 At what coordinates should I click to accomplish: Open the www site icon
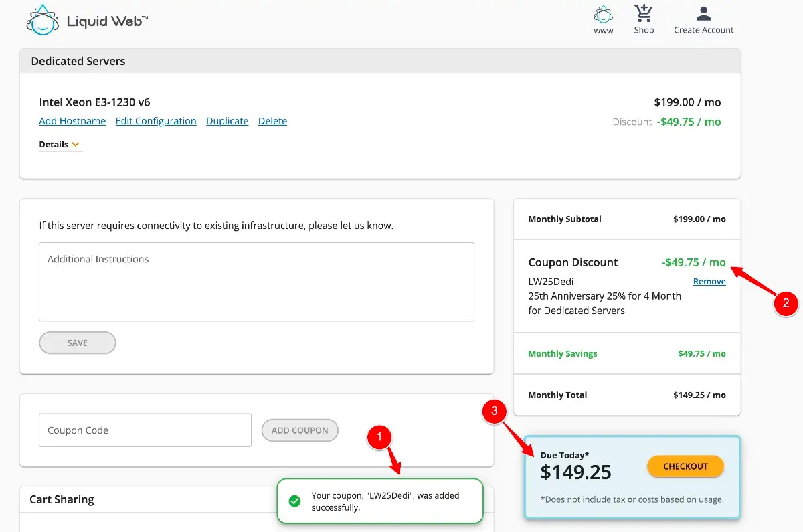click(x=604, y=15)
